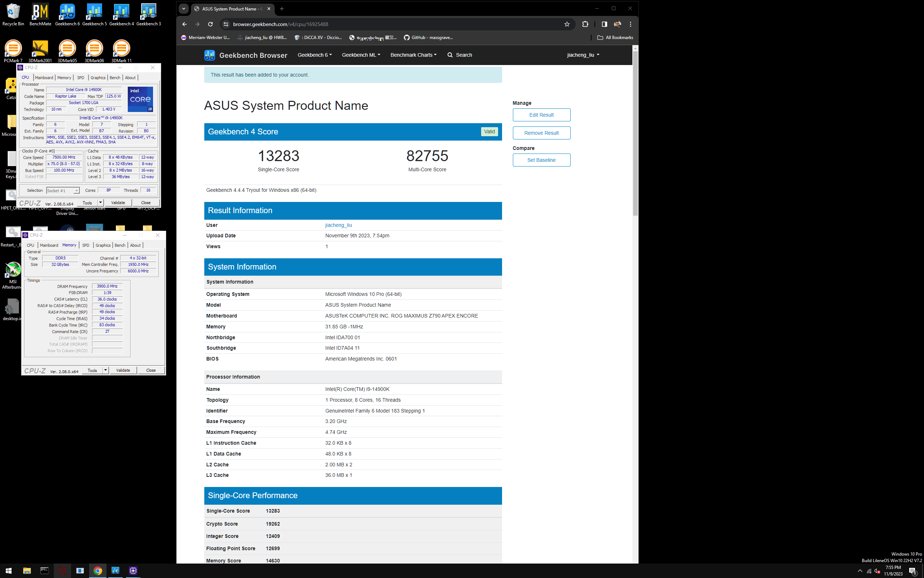The height and width of the screenshot is (578, 924).
Task: View site information icon in address bar
Action: pyautogui.click(x=226, y=24)
